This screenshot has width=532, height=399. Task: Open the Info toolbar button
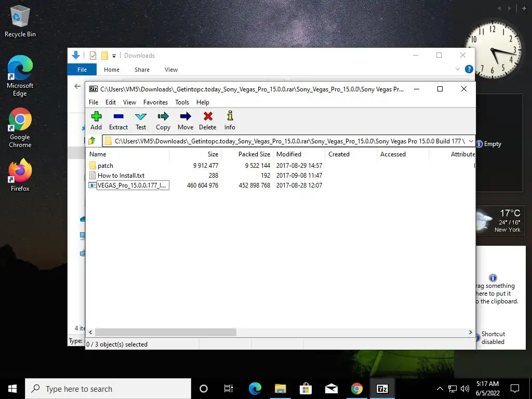[x=230, y=121]
